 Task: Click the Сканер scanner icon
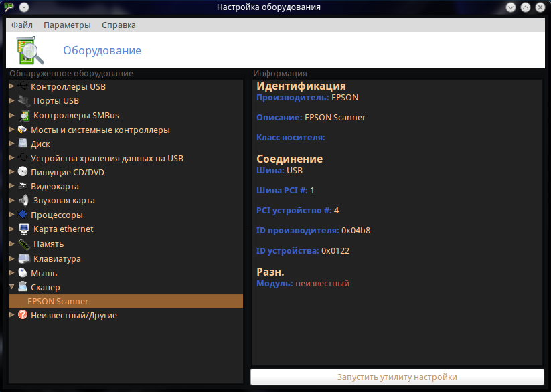point(23,286)
